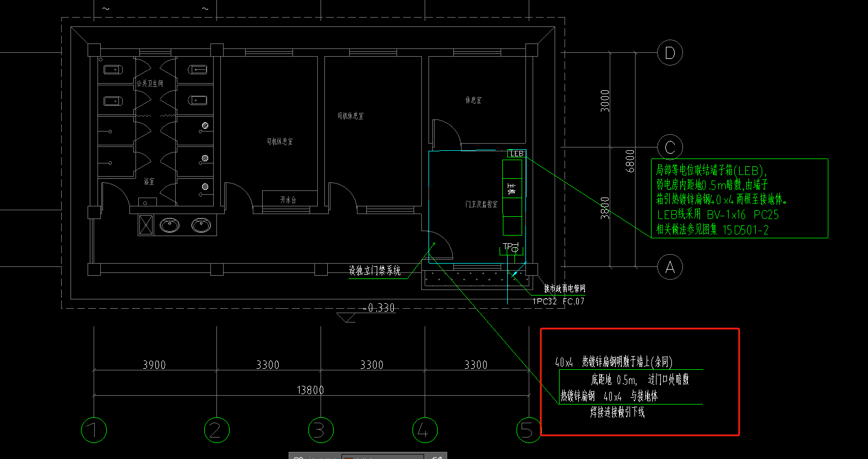Select the 浴室 room label

coord(149,181)
